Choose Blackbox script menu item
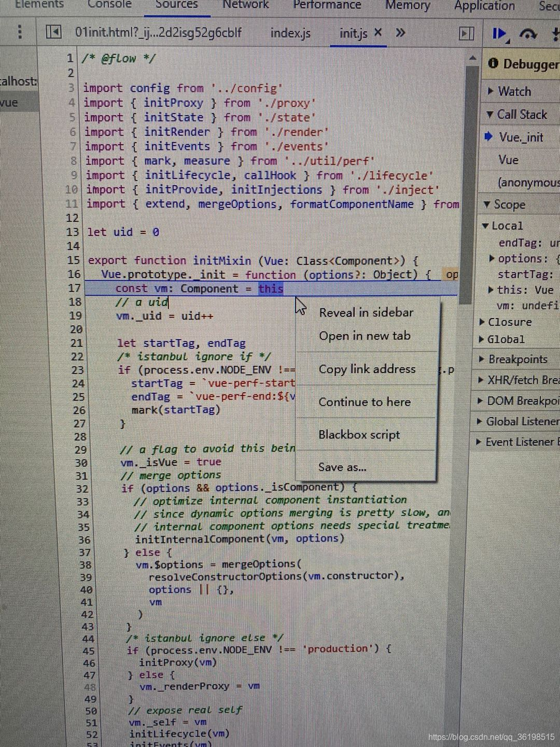This screenshot has width=560, height=747. click(x=359, y=434)
